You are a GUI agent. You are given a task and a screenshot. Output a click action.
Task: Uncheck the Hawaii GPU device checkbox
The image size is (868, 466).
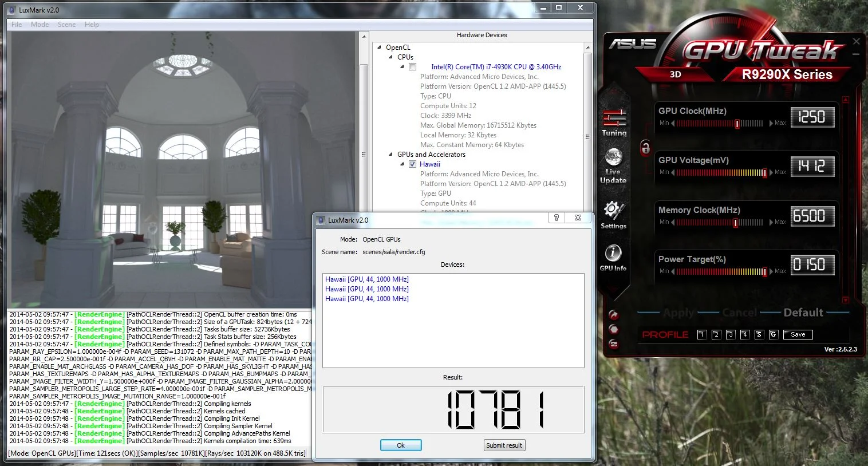point(412,164)
